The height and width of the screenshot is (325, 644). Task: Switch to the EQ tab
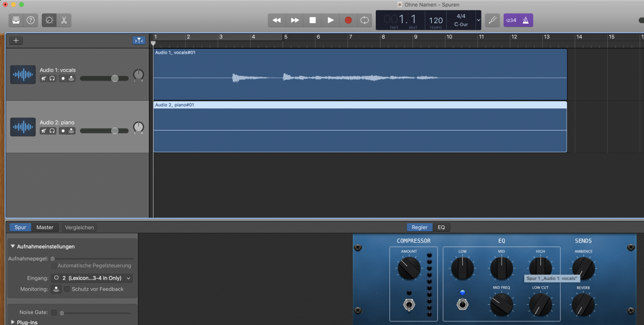tap(441, 227)
